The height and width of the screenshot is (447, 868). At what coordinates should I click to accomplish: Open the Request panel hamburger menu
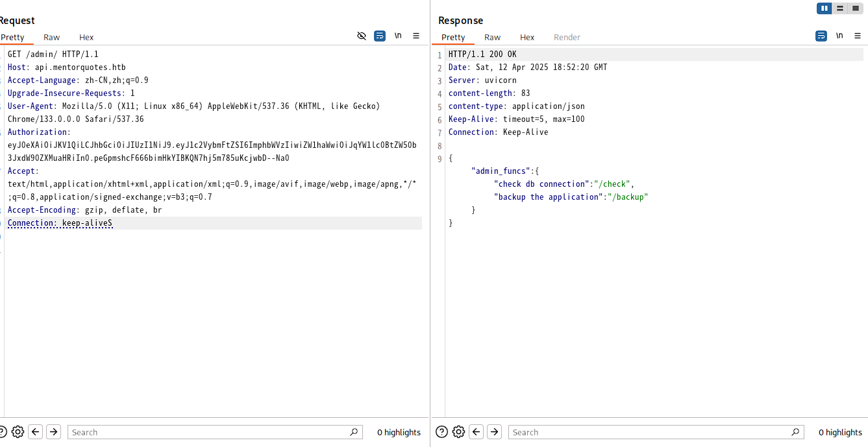point(416,36)
